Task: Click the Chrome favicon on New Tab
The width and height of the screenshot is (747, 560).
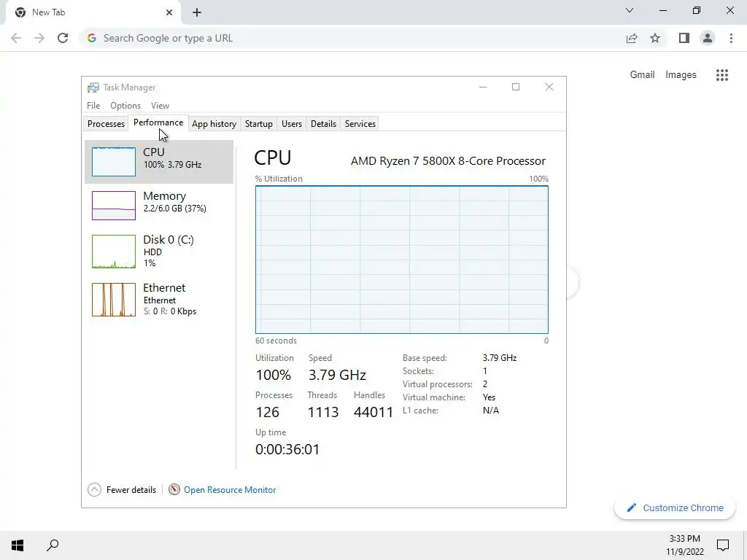Action: click(x=20, y=12)
